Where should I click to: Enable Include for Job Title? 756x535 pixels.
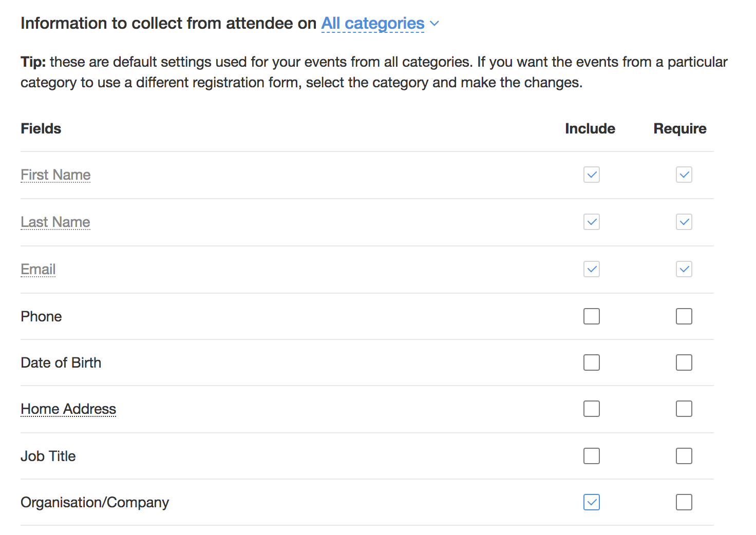pyautogui.click(x=592, y=456)
